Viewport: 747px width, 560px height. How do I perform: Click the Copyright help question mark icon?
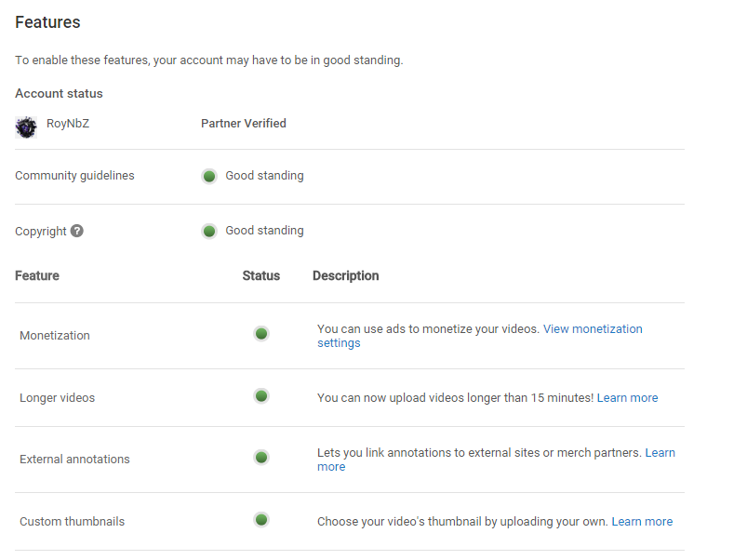click(x=77, y=231)
